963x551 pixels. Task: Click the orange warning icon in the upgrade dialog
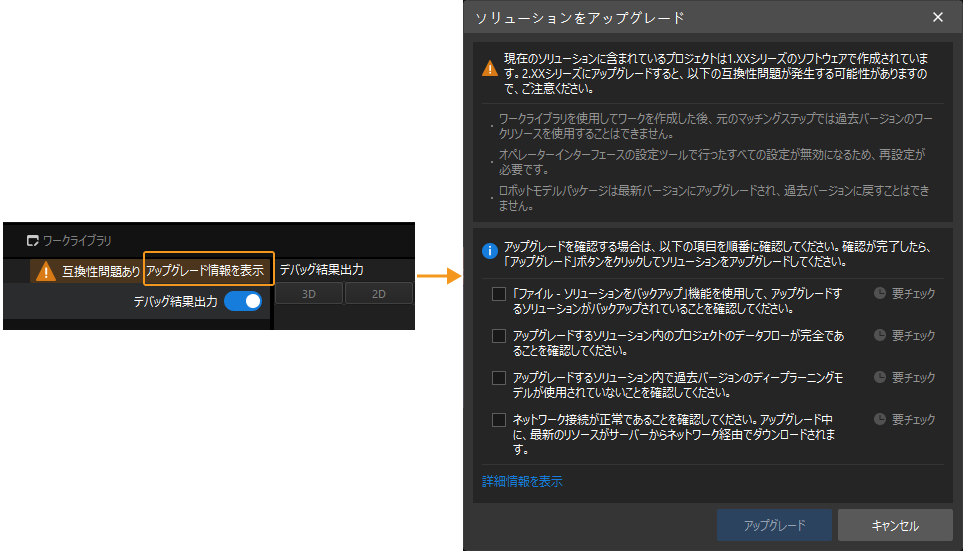click(x=489, y=68)
